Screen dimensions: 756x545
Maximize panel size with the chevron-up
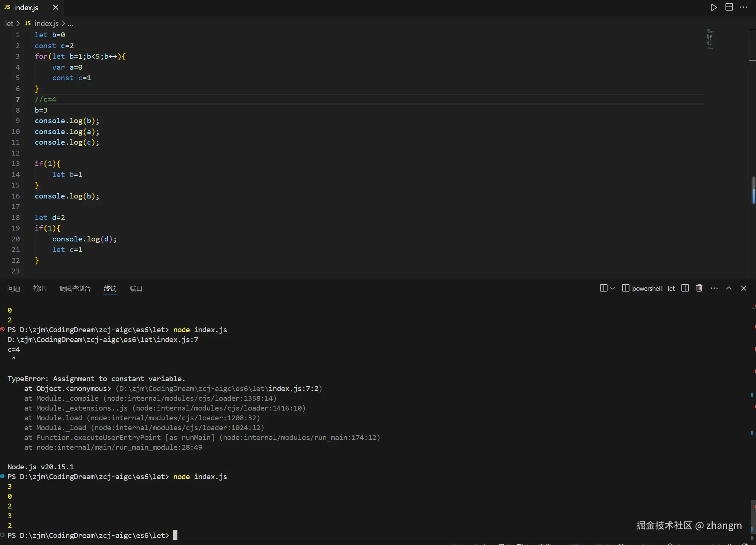coord(729,288)
